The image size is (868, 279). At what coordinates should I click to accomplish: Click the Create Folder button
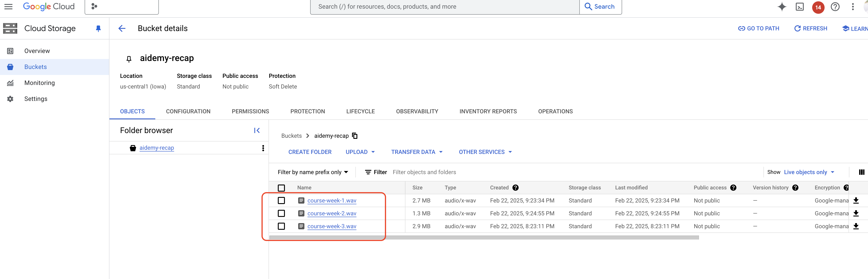[x=309, y=151]
